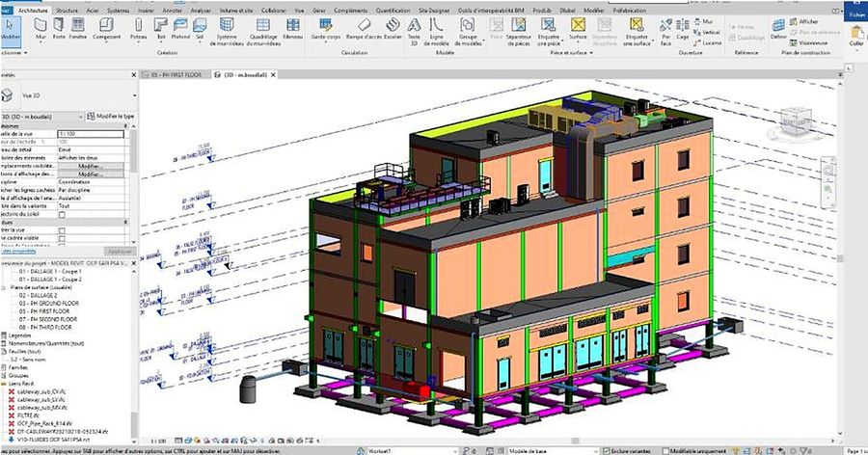
Task: Select the Garde-corps (railing) tool
Action: coord(326,29)
